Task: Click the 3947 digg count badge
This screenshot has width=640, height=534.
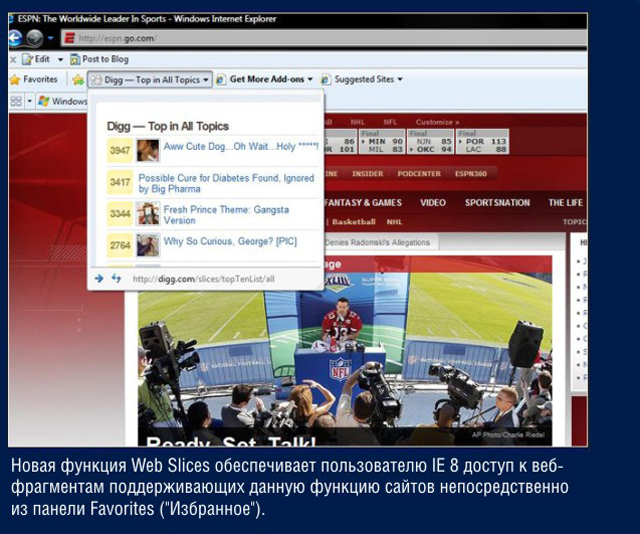Action: pos(120,151)
